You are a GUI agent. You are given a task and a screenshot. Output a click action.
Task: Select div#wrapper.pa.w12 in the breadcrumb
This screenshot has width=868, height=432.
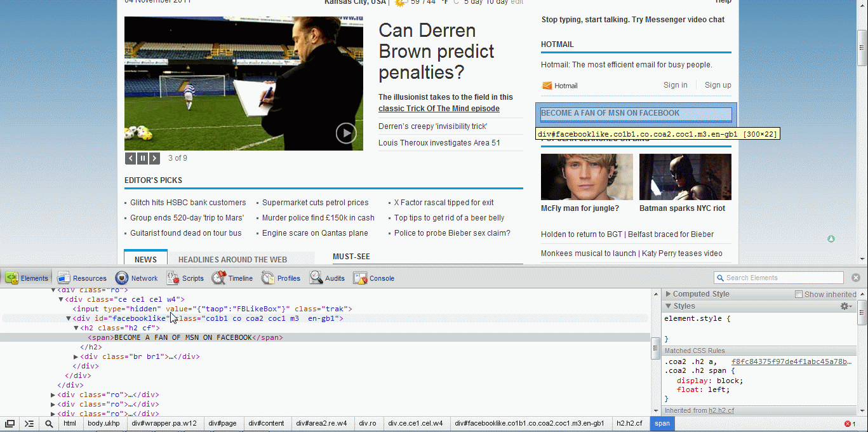tap(164, 424)
